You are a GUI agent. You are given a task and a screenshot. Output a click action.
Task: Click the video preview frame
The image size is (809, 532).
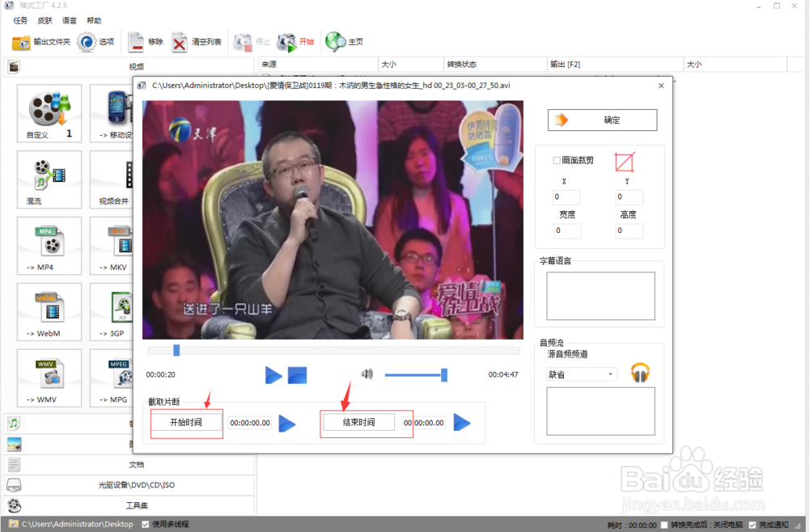pos(332,220)
